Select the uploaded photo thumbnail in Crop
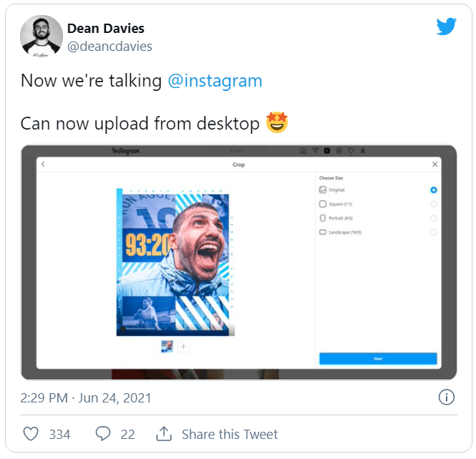 pyautogui.click(x=167, y=347)
